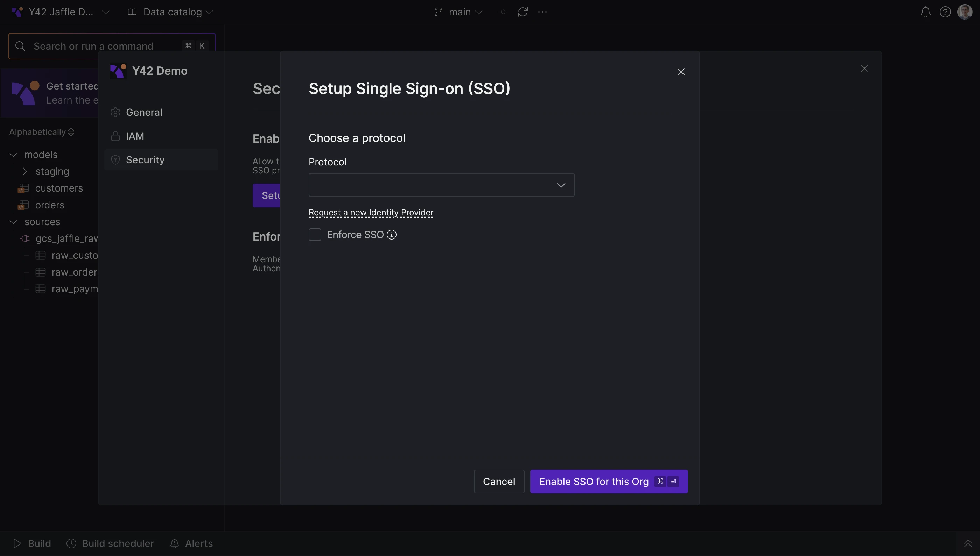Click the Security shield icon
The width and height of the screenshot is (980, 556).
[x=115, y=160]
